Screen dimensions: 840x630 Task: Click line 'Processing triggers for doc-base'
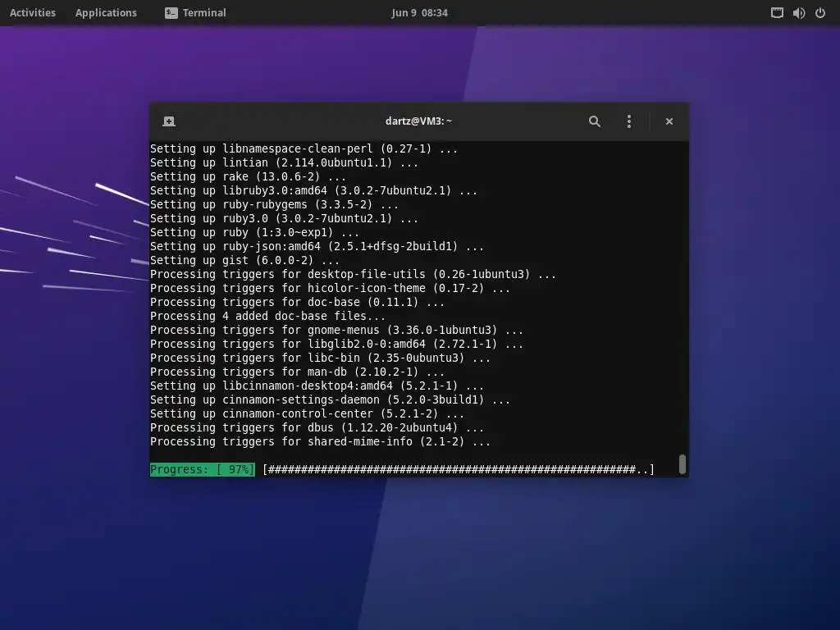(297, 302)
